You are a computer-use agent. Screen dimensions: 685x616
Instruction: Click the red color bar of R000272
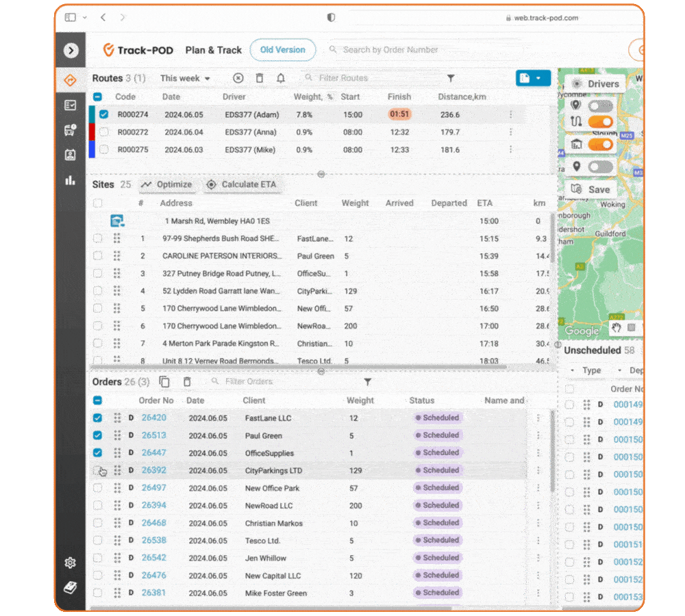point(92,132)
